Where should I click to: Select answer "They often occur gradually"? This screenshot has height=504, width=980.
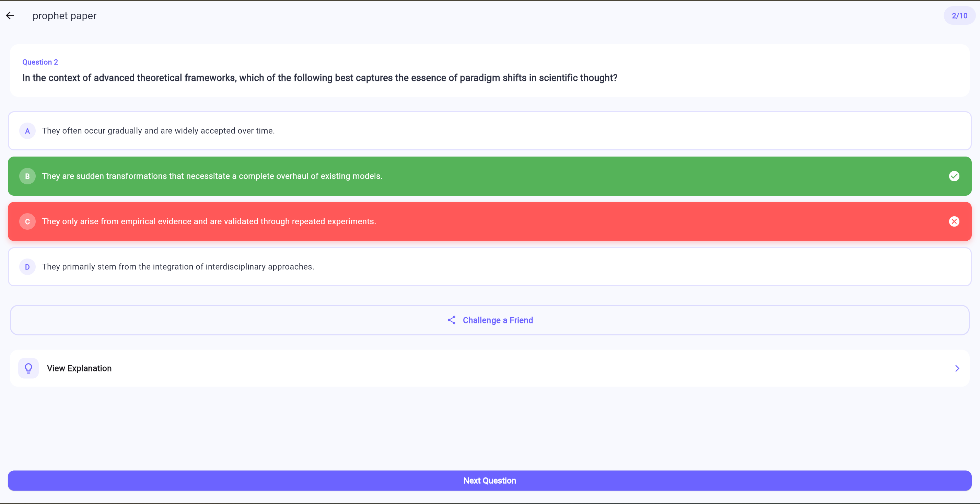click(x=158, y=131)
